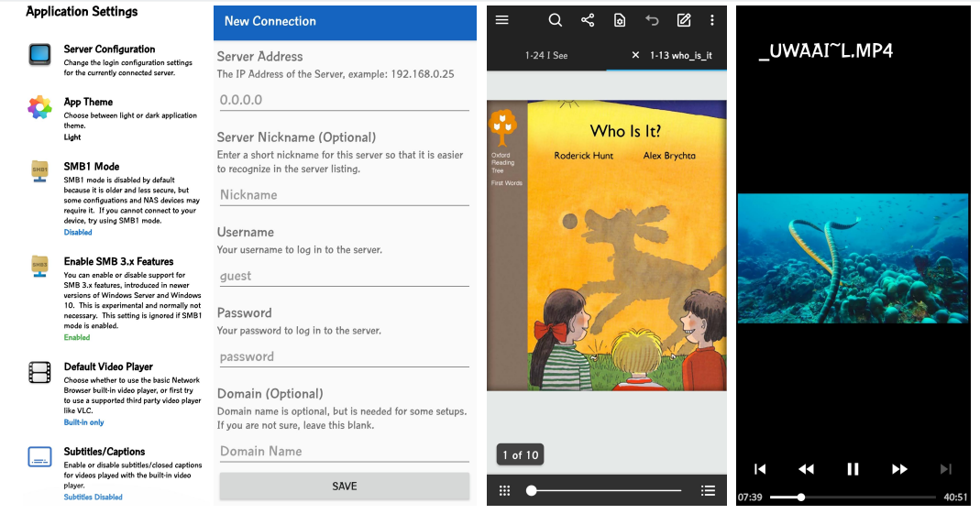This screenshot has width=980, height=514.
Task: Toggle SMB 3.x Features Enabled status
Action: click(x=77, y=337)
